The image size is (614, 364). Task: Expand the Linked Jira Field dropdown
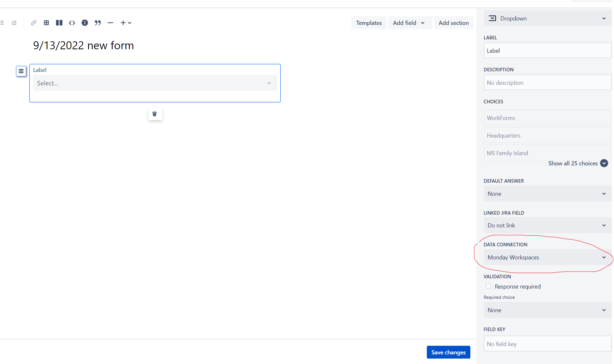pos(546,225)
